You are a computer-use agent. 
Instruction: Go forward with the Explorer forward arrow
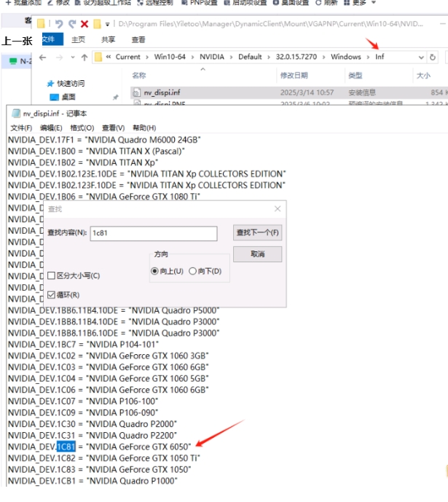point(59,58)
